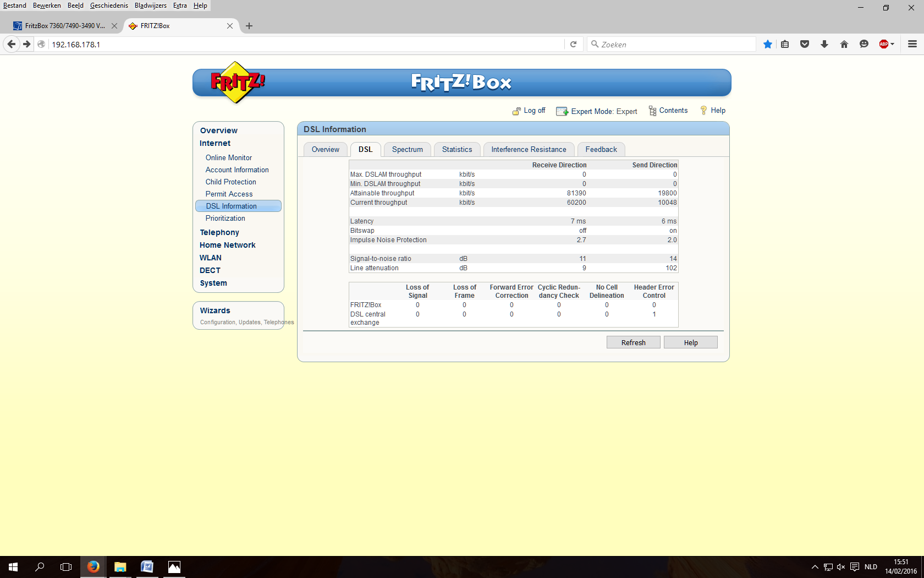The image size is (924, 578).
Task: Open the Firefox downloads arrow icon
Action: pos(824,45)
